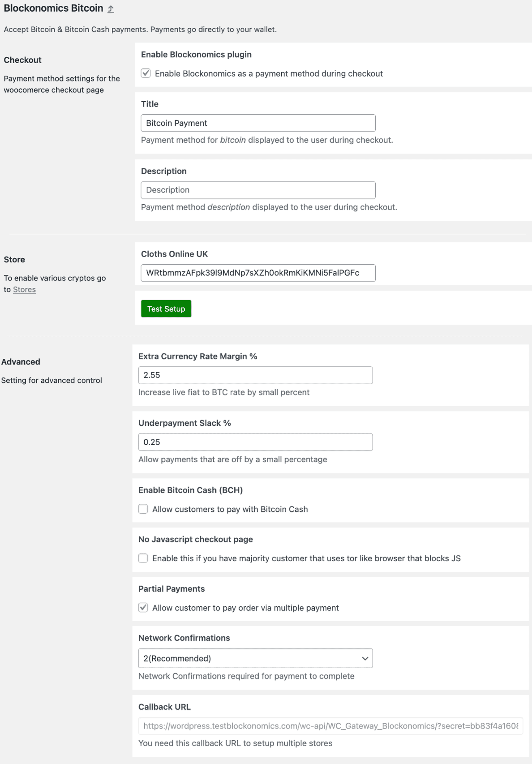Image resolution: width=532 pixels, height=764 pixels.
Task: Click the 'Accept Bitcoin & Bitcoin Cash payments' description
Action: 140,30
